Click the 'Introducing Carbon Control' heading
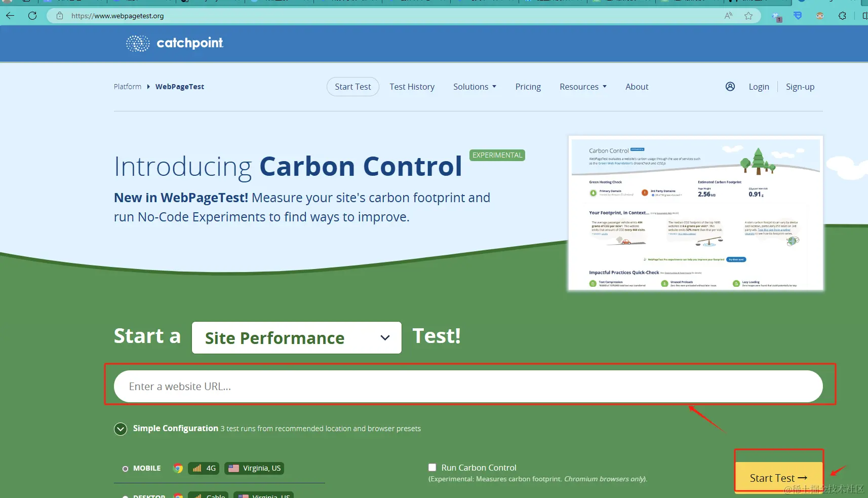The height and width of the screenshot is (498, 868). pos(288,166)
